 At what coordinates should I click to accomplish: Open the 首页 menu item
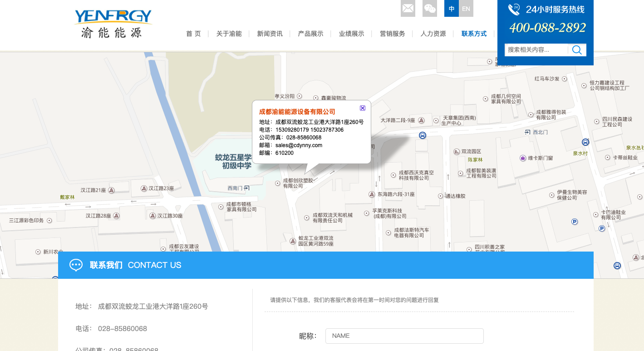193,34
